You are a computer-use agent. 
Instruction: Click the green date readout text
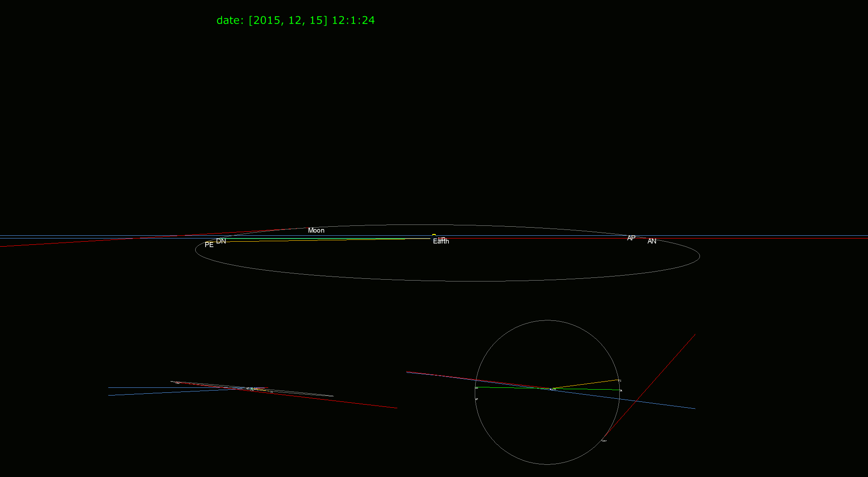pyautogui.click(x=295, y=20)
